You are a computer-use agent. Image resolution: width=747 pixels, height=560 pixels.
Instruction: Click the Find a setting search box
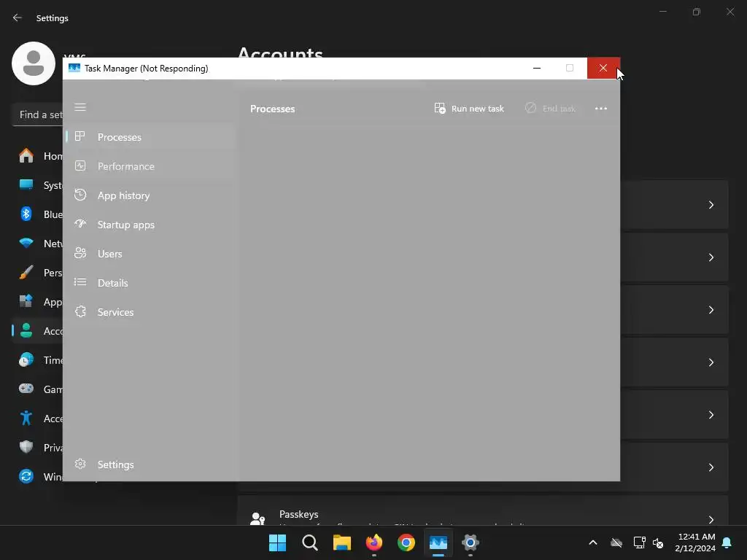38,114
